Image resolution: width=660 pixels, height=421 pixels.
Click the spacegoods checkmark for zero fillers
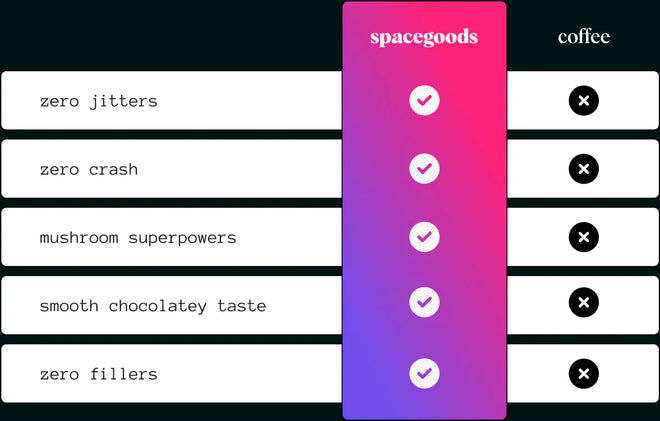pyautogui.click(x=424, y=373)
